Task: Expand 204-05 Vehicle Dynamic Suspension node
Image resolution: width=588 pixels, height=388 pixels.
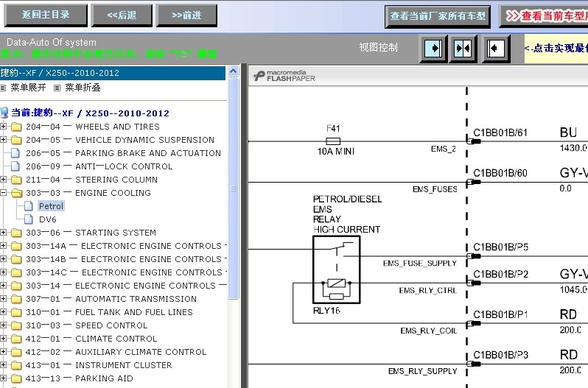Action: point(4,140)
